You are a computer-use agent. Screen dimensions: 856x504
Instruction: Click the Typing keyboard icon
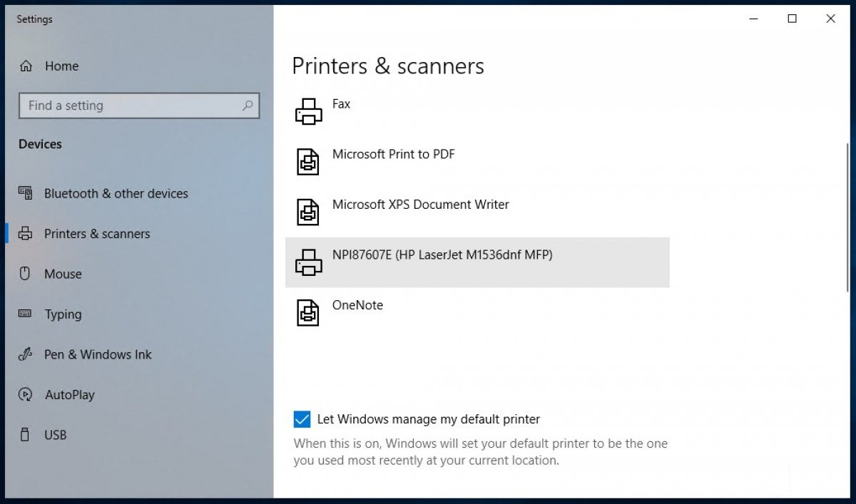(x=26, y=314)
